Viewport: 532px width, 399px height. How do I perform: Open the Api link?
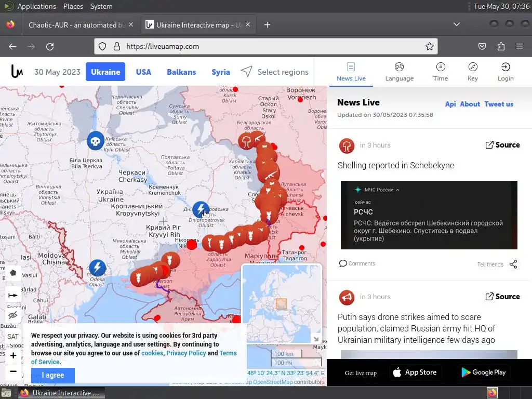[450, 104]
